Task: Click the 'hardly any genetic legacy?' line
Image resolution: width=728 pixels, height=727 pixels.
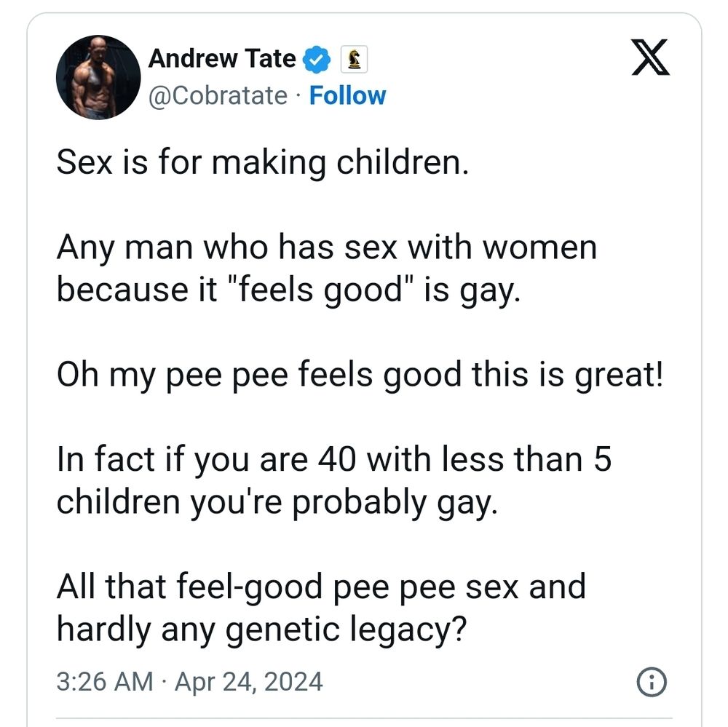Action: (261, 629)
